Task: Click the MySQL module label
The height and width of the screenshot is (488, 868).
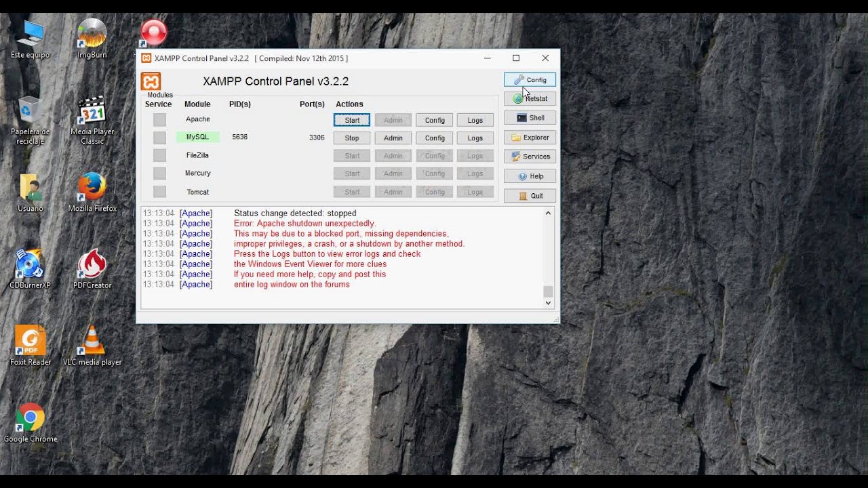Action: [x=197, y=137]
